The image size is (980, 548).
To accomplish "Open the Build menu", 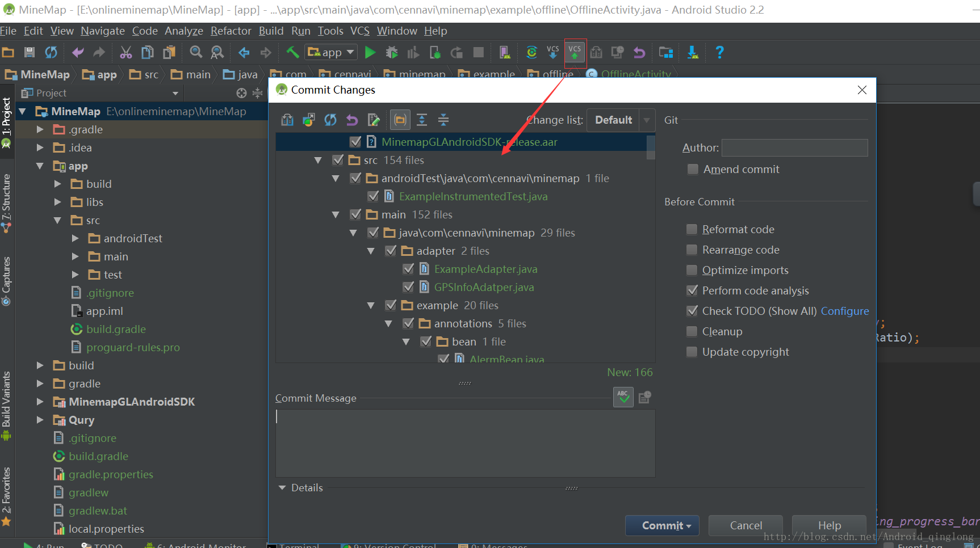I will click(x=271, y=31).
